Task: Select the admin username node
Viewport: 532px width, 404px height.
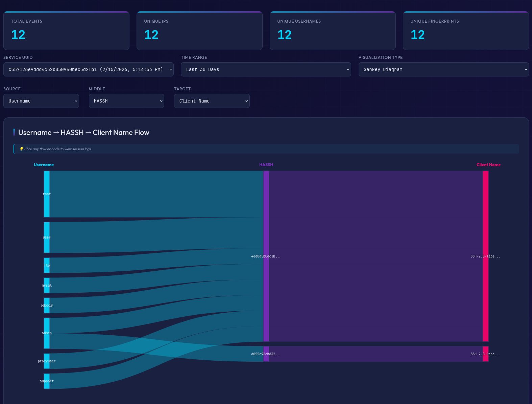Action: (x=47, y=333)
